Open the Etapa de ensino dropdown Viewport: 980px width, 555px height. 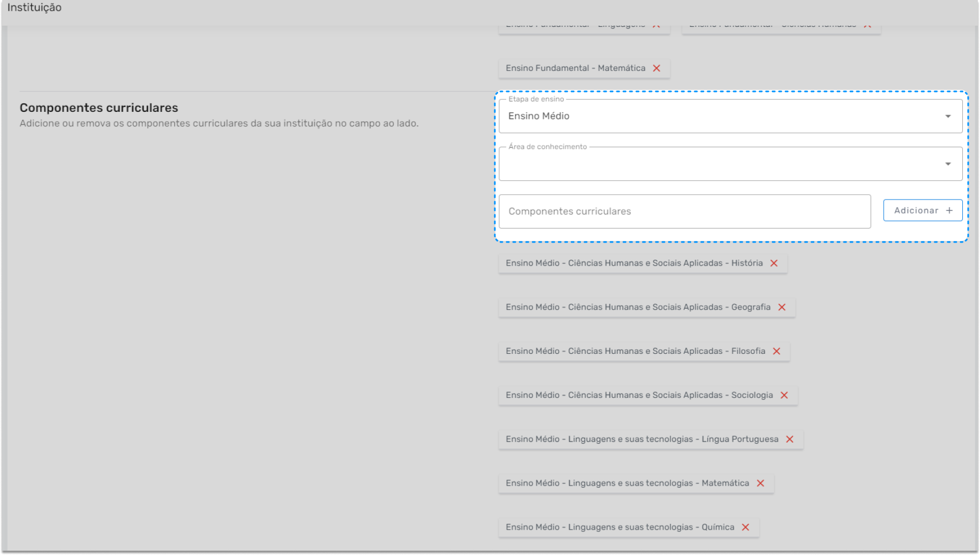pos(730,116)
